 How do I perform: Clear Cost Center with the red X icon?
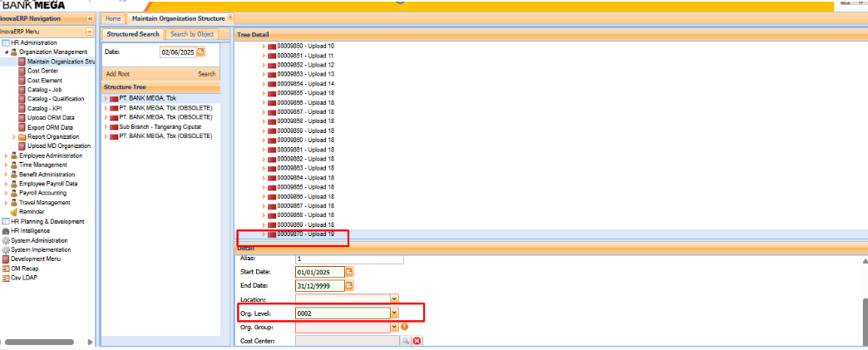pos(417,341)
